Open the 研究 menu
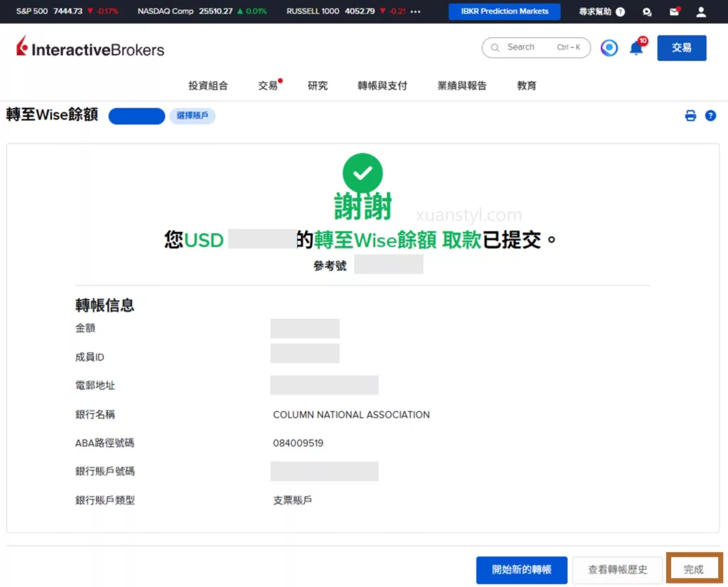Image resolution: width=728 pixels, height=587 pixels. coord(318,85)
